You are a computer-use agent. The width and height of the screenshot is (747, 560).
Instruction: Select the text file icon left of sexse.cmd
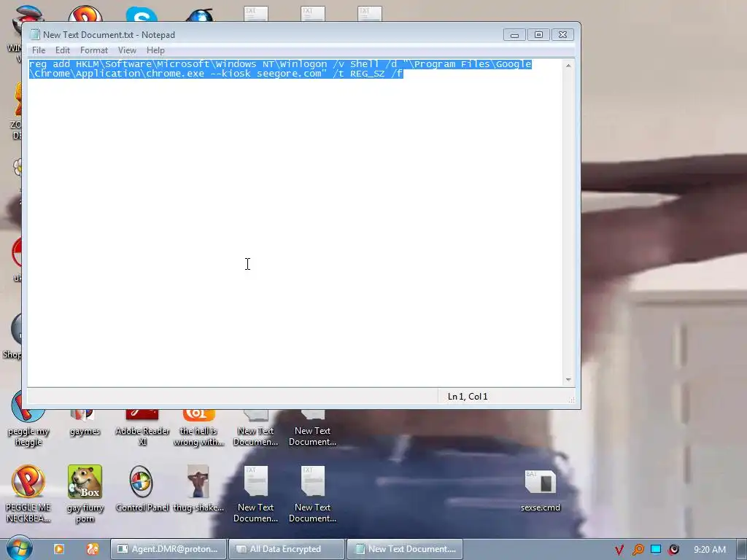312,494
